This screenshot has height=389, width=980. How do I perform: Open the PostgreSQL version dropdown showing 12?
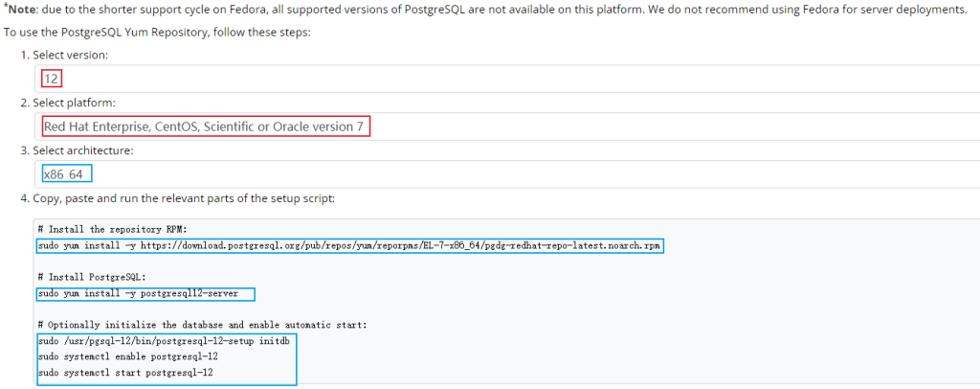pos(507,79)
